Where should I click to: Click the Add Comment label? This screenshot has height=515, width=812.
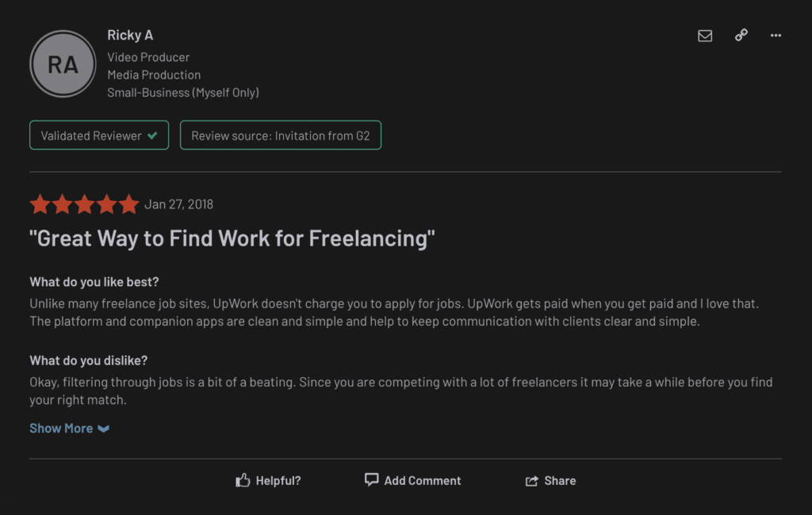[x=423, y=481]
